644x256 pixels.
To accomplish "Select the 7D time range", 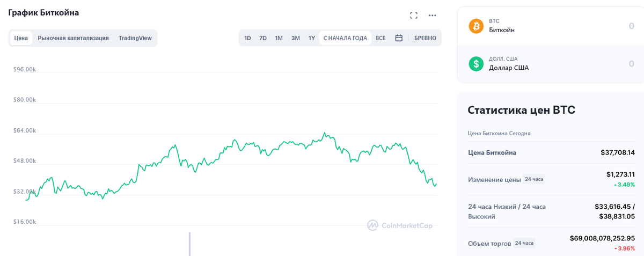I will 263,38.
